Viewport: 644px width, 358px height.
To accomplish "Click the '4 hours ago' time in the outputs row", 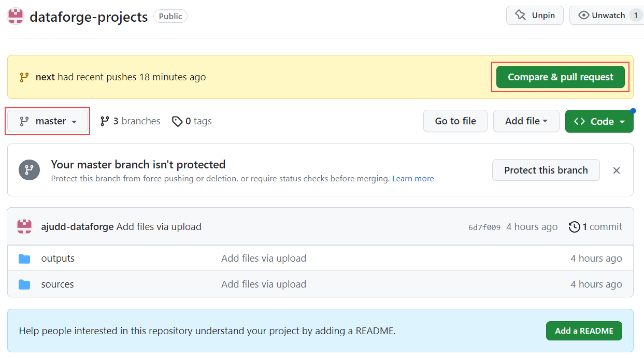I will click(596, 259).
